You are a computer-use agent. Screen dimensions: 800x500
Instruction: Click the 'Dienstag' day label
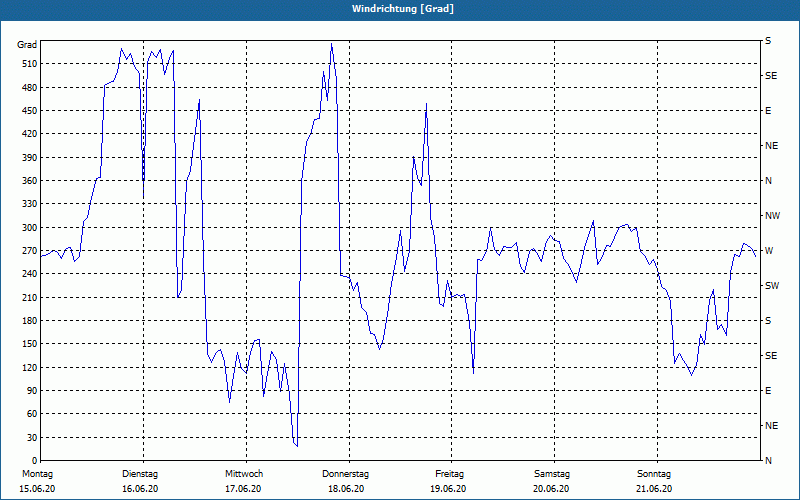point(140,474)
